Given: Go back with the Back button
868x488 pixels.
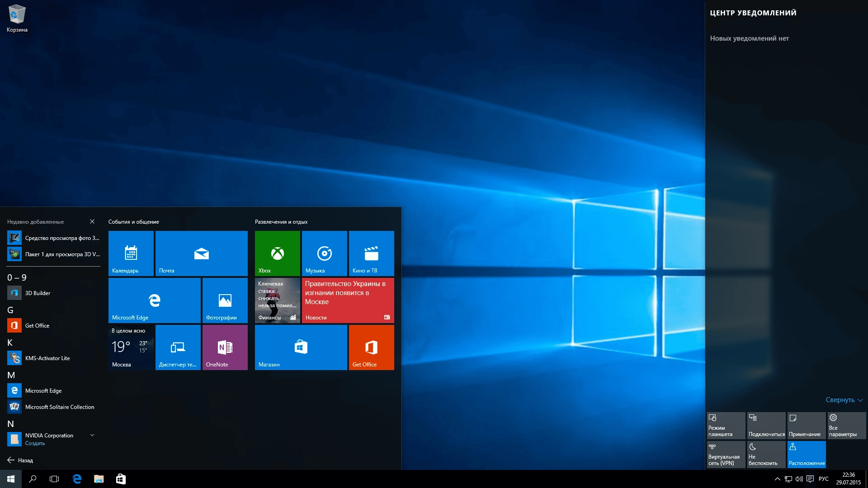Looking at the screenshot, I should (x=20, y=460).
